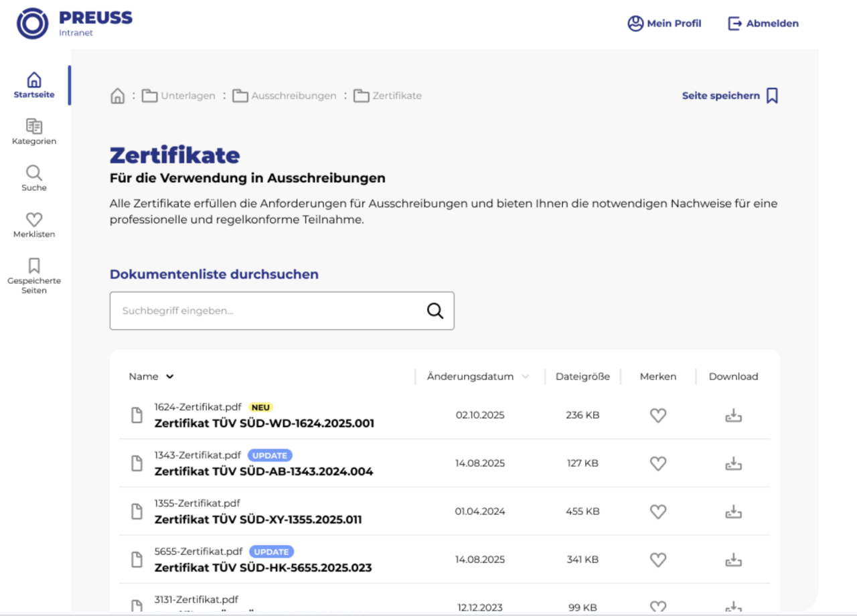The width and height of the screenshot is (857, 616).
Task: Focus the Suchbegriff eingeben search field
Action: [268, 311]
